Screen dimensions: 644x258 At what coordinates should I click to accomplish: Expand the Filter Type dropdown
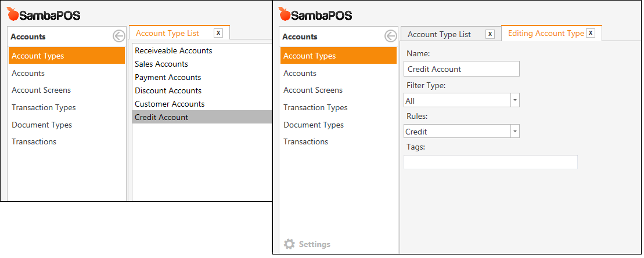[x=515, y=100]
